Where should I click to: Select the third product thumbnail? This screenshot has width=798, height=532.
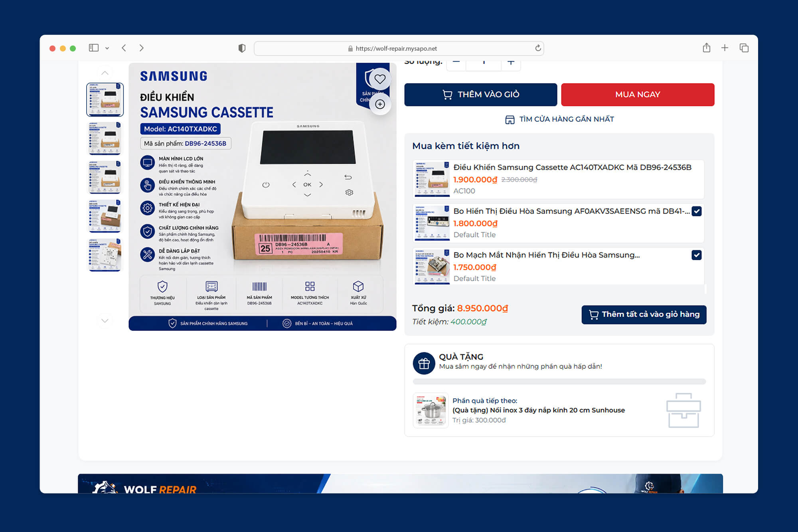tap(105, 177)
